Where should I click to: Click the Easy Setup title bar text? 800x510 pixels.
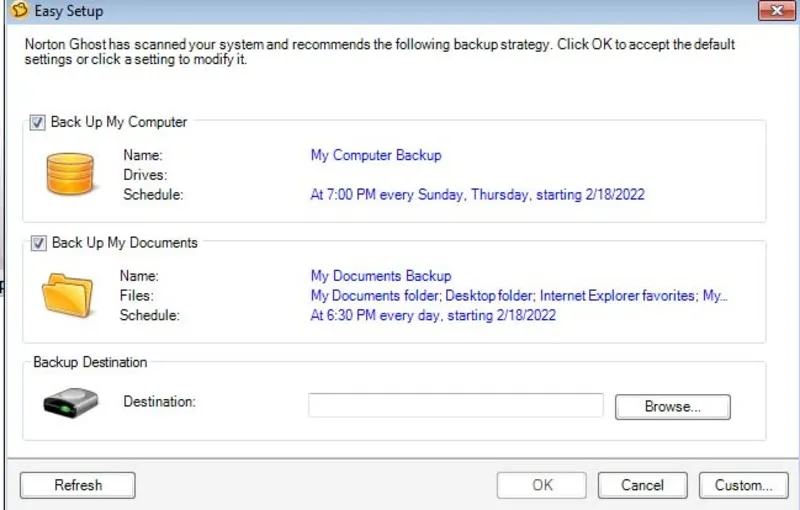click(69, 12)
